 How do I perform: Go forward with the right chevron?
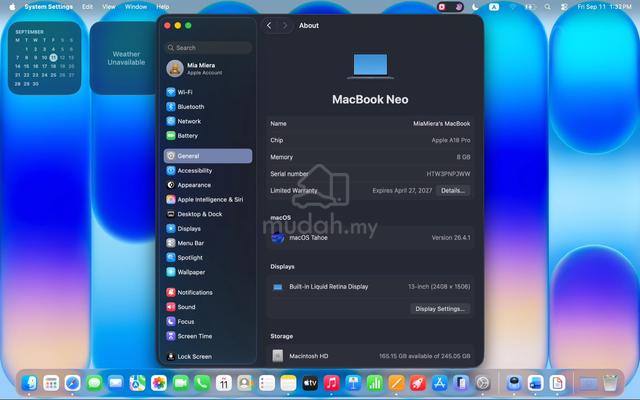point(285,25)
